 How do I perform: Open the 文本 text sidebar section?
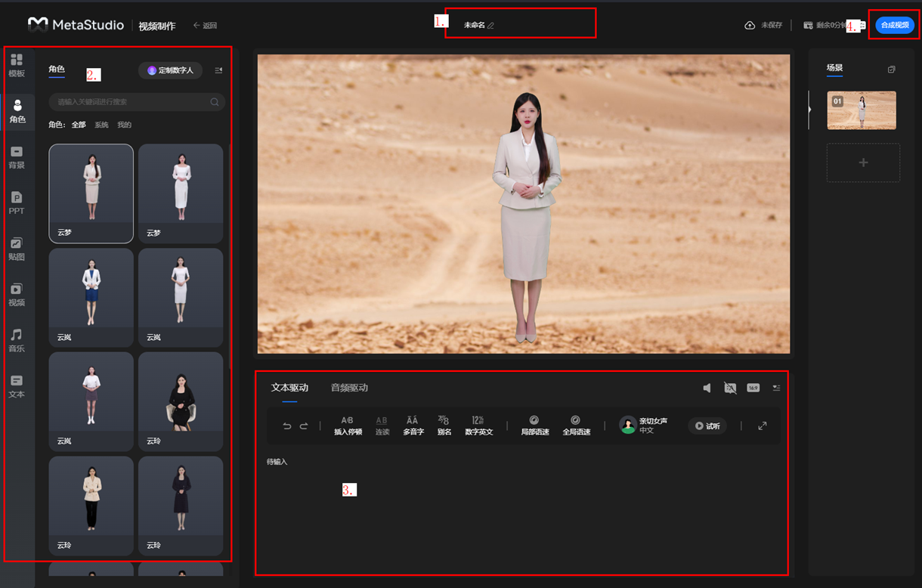pyautogui.click(x=17, y=386)
